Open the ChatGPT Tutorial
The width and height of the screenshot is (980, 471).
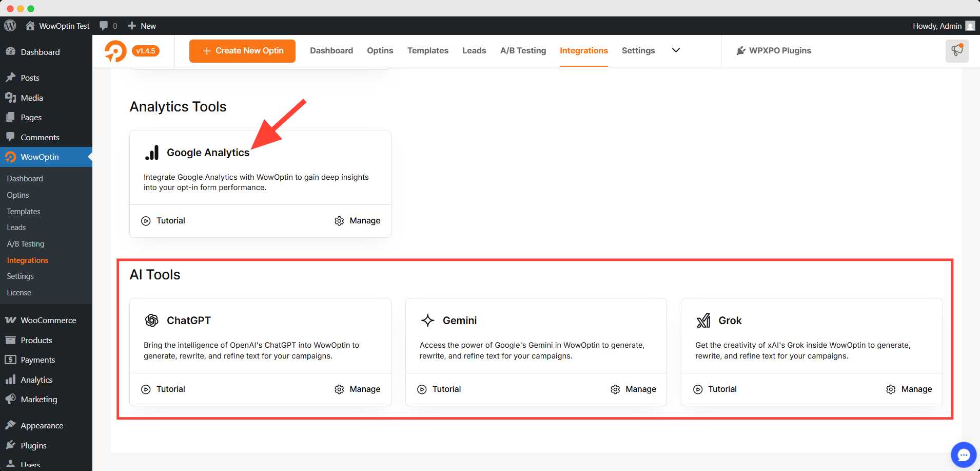[163, 389]
